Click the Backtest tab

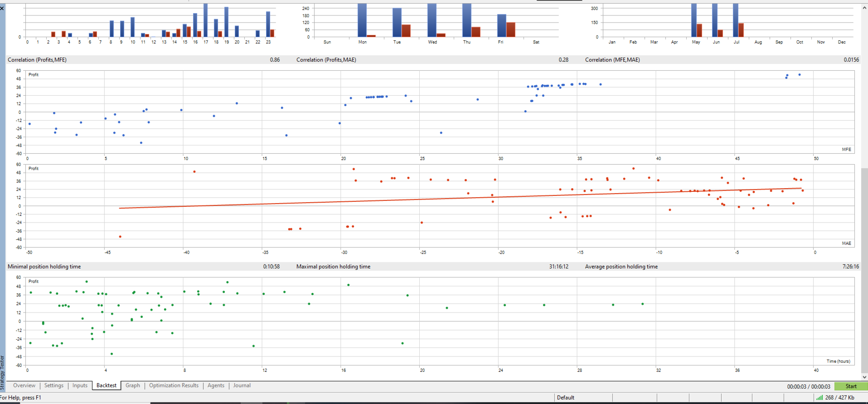click(107, 385)
